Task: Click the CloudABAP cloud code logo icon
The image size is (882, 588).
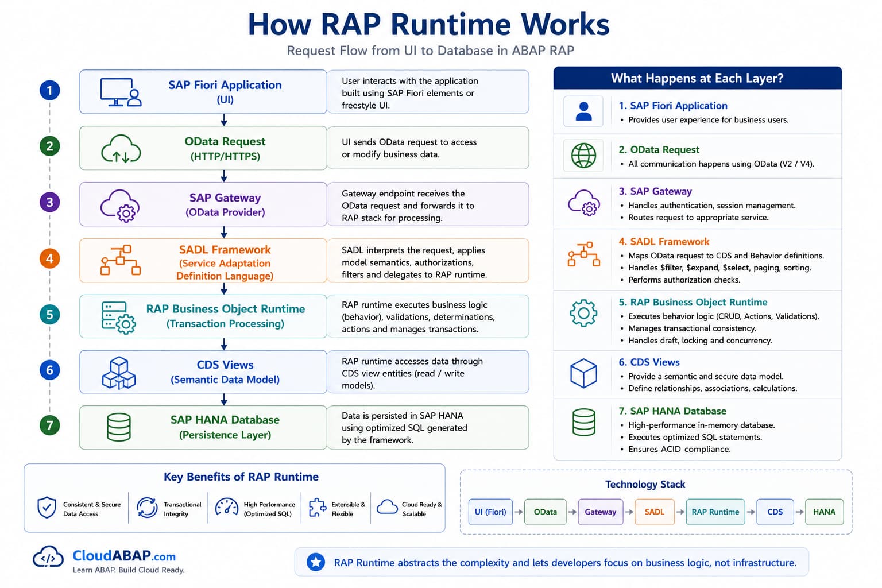Action: click(x=48, y=557)
